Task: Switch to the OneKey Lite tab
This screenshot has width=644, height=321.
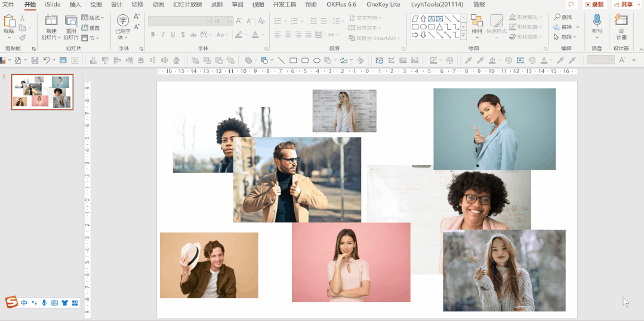Action: click(383, 5)
